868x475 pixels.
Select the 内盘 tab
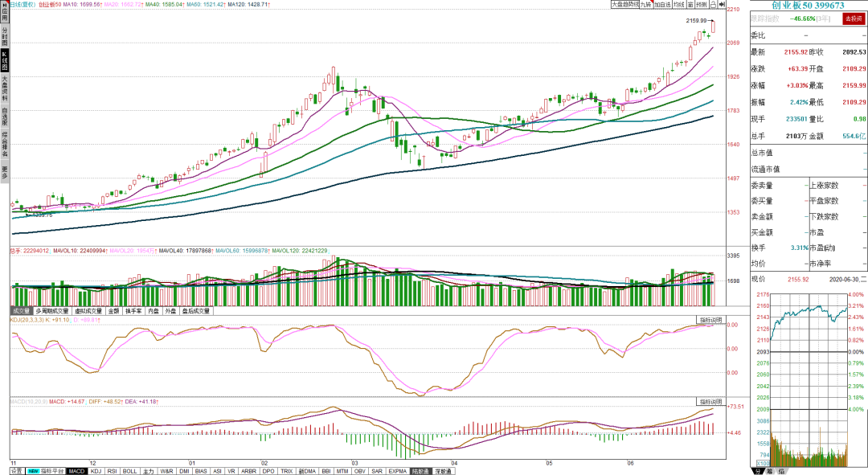coord(154,311)
